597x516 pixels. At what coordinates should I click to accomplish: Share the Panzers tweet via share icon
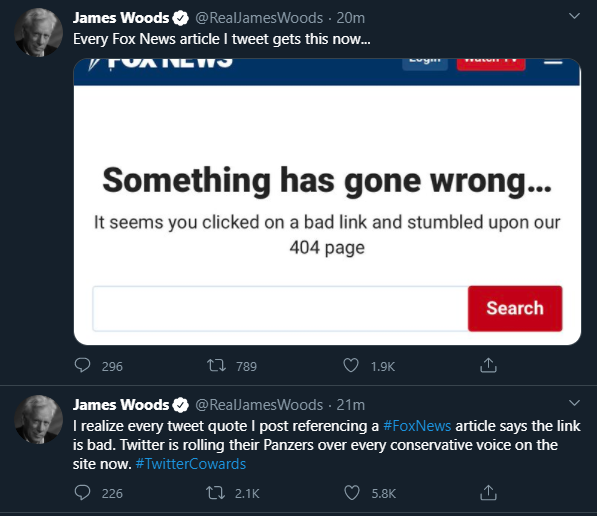click(x=488, y=492)
